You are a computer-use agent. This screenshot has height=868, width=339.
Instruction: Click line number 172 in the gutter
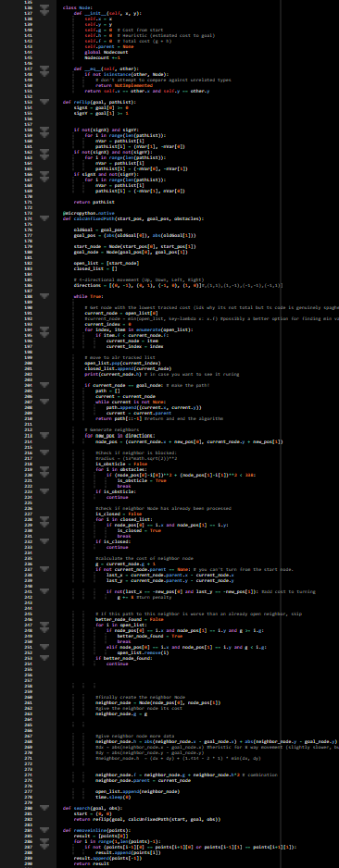(29, 207)
